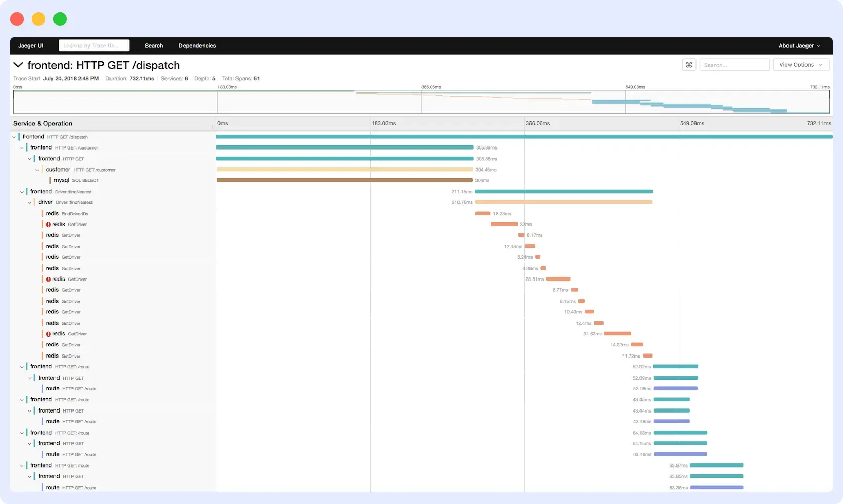Click the error icon on the middle failing GetDriver span
The image size is (843, 504).
[x=48, y=279]
